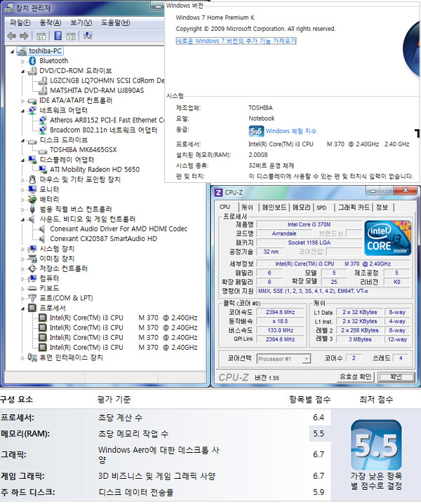Screen dimensions: 421x504
Task: Select MATSHITA DVD-RAM UJ890AS drive
Action: click(x=97, y=90)
